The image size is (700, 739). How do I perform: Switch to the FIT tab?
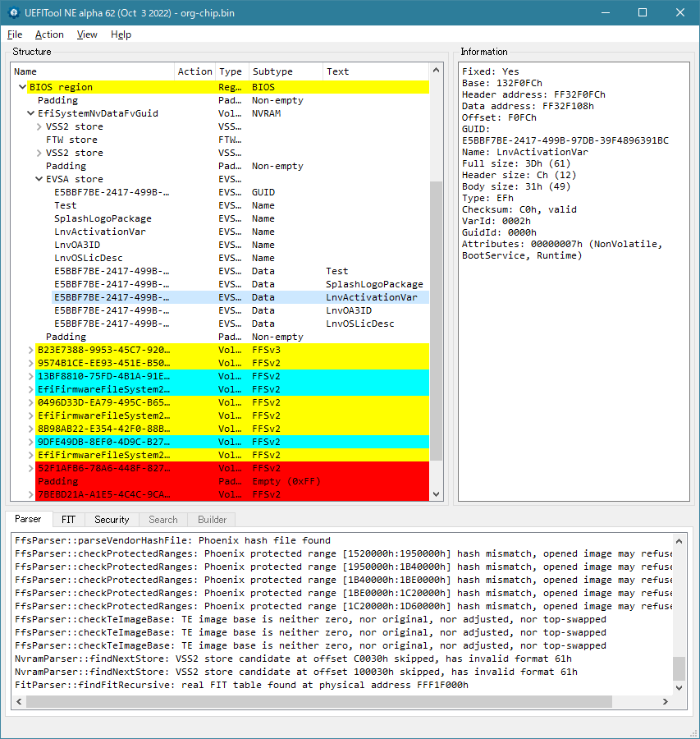click(x=68, y=520)
